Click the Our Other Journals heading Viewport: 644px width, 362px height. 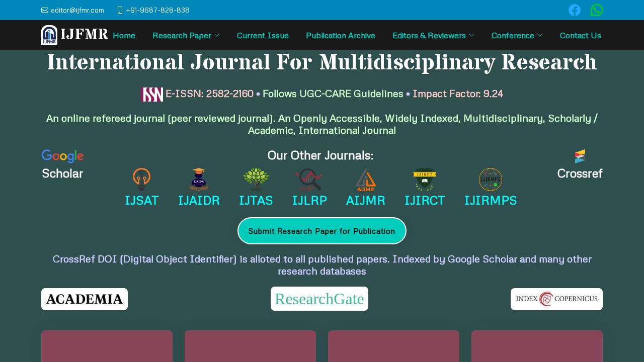coord(320,155)
